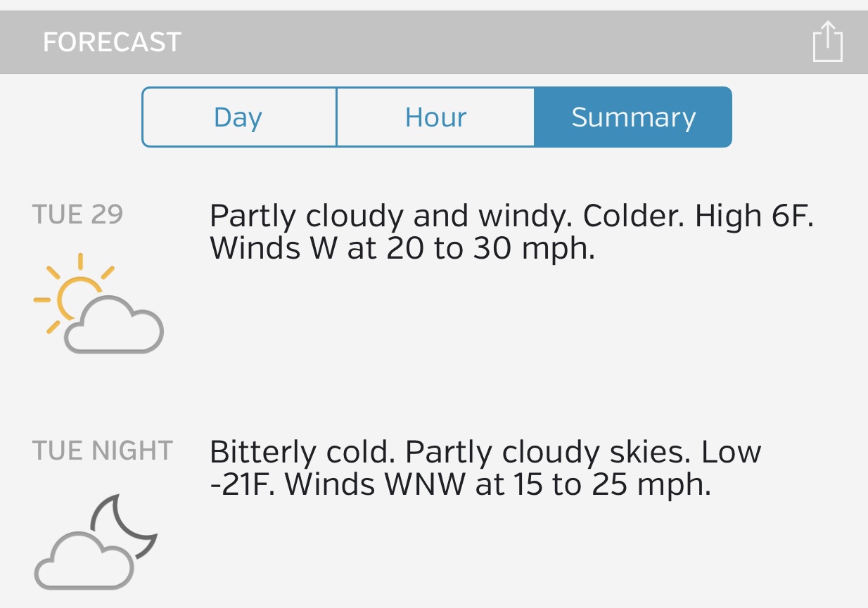Screen dimensions: 868x608
Task: Click the "Colder." word in Tuesday summary
Action: click(x=634, y=216)
